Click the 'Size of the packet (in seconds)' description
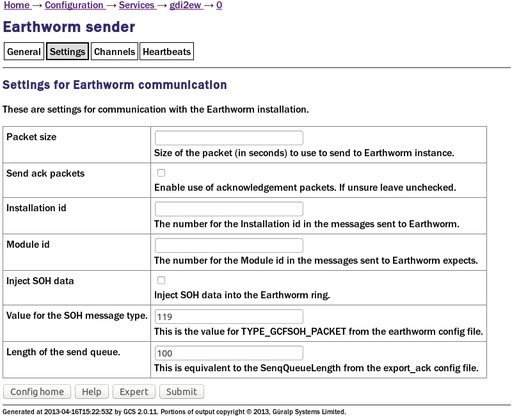512x418 pixels. coord(304,153)
